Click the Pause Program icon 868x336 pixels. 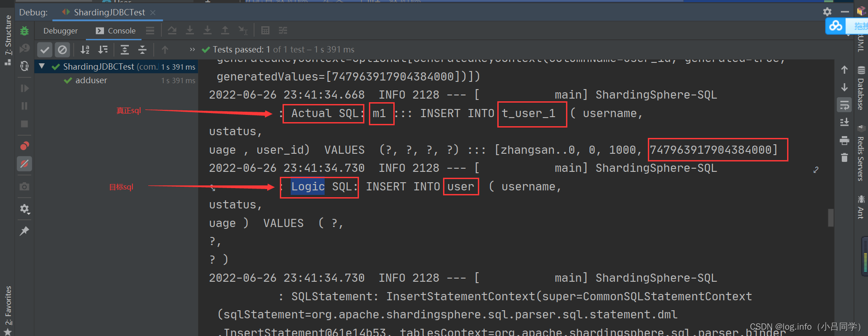coord(24,106)
